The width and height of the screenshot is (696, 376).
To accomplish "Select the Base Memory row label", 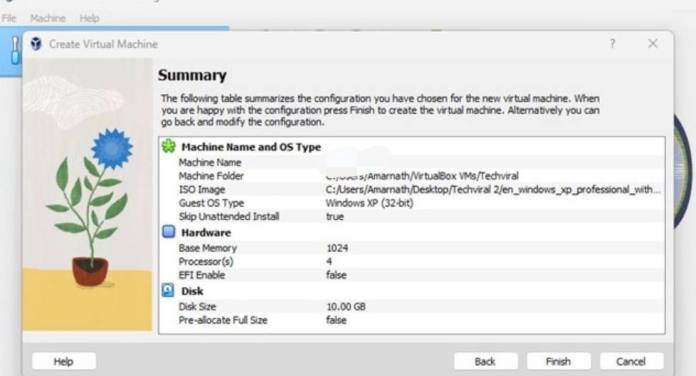I will (x=208, y=248).
